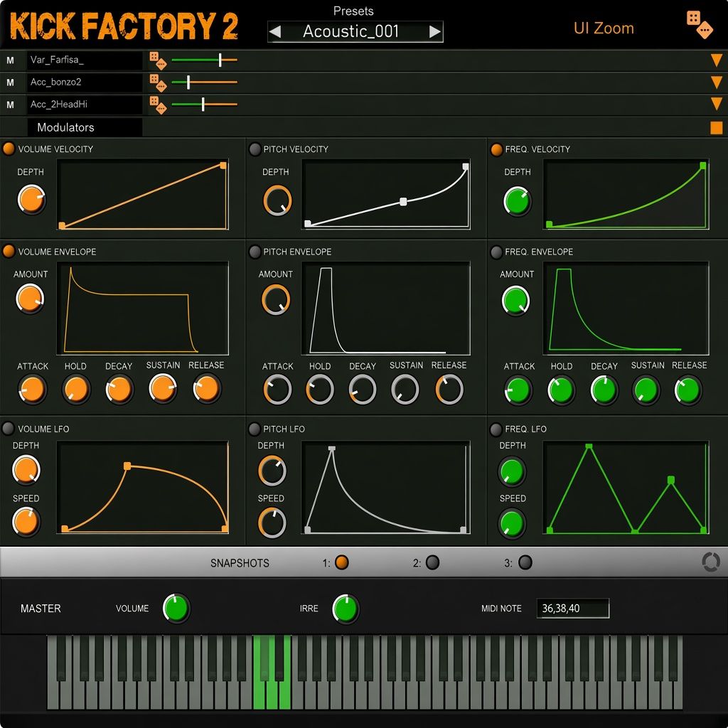This screenshot has width=728, height=728.
Task: Click the Volume Envelope Attack knob
Action: 33,389
